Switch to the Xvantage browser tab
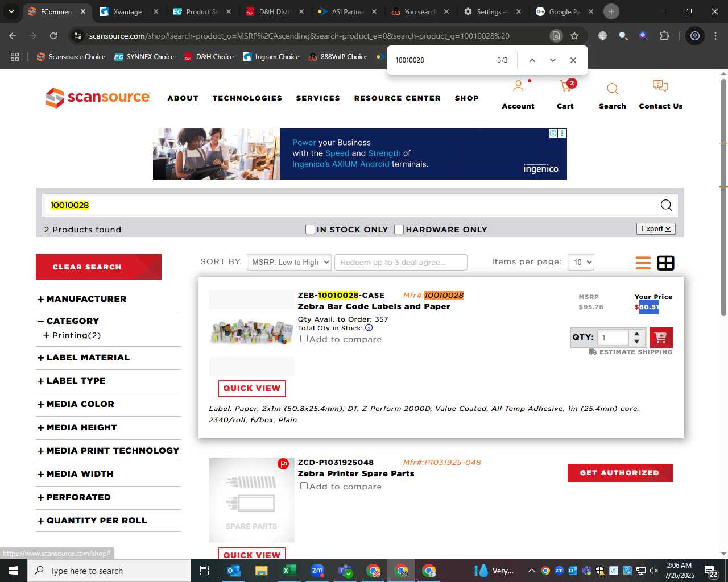 [x=127, y=11]
